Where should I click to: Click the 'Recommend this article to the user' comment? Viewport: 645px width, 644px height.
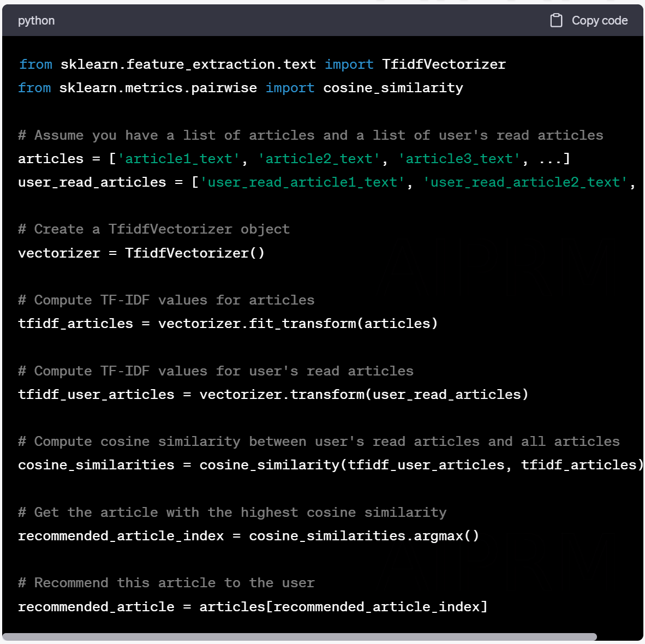tap(166, 583)
